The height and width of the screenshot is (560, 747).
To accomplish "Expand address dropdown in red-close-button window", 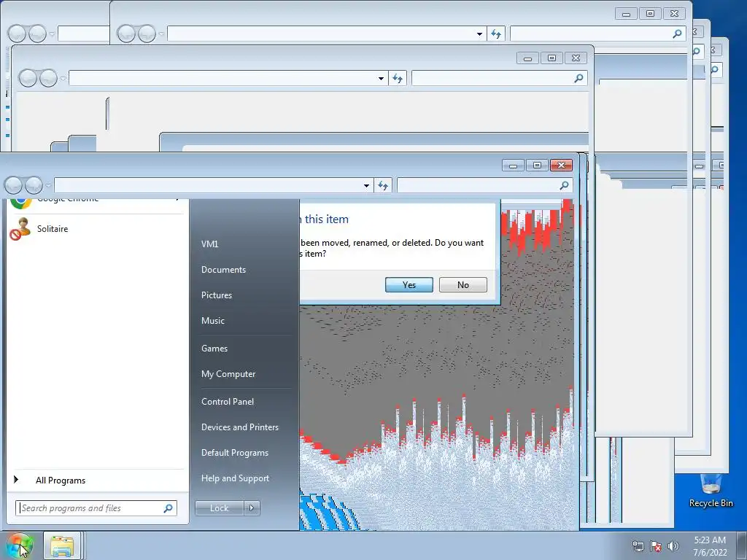I will coord(366,185).
